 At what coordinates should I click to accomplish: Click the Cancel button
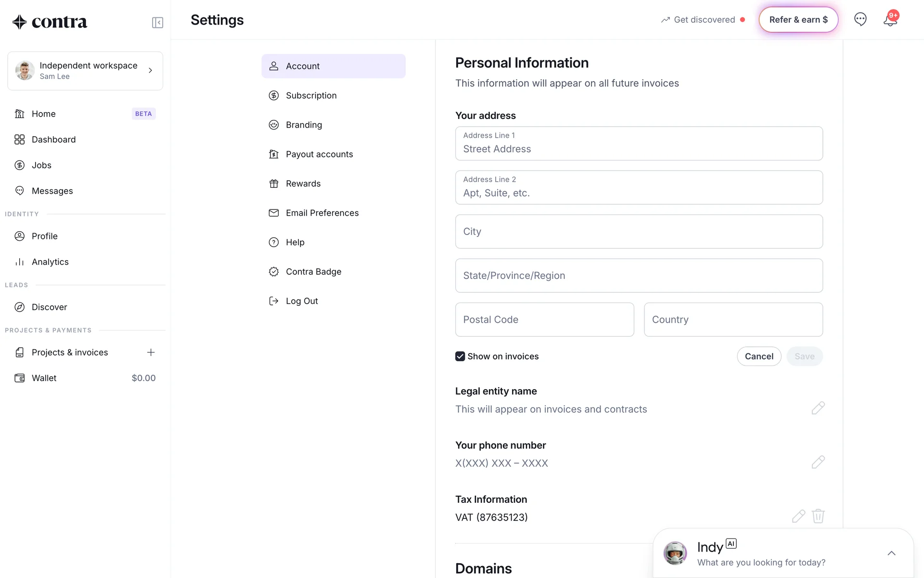(x=758, y=356)
